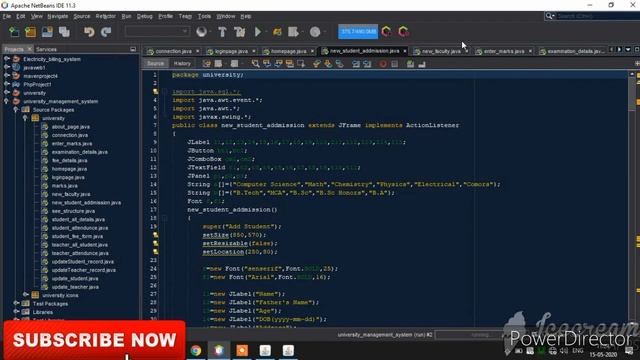Select teacher_attendunce.java in the tree
640x360 pixels.
point(80,253)
